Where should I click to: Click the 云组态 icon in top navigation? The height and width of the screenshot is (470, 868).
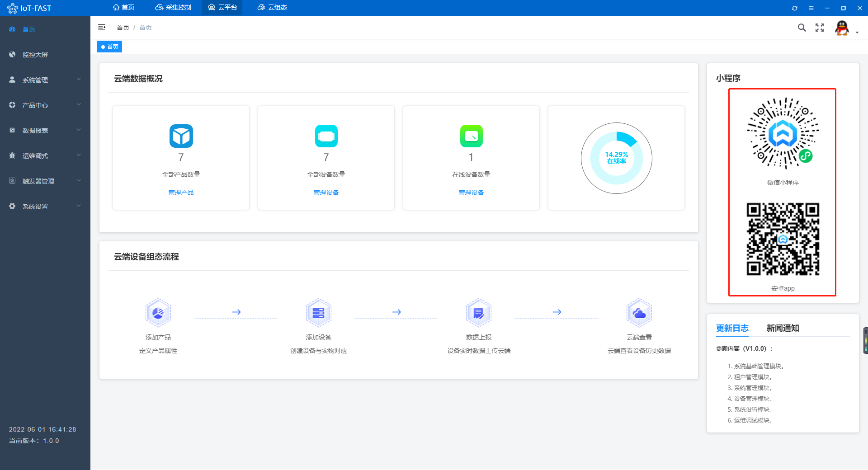261,7
